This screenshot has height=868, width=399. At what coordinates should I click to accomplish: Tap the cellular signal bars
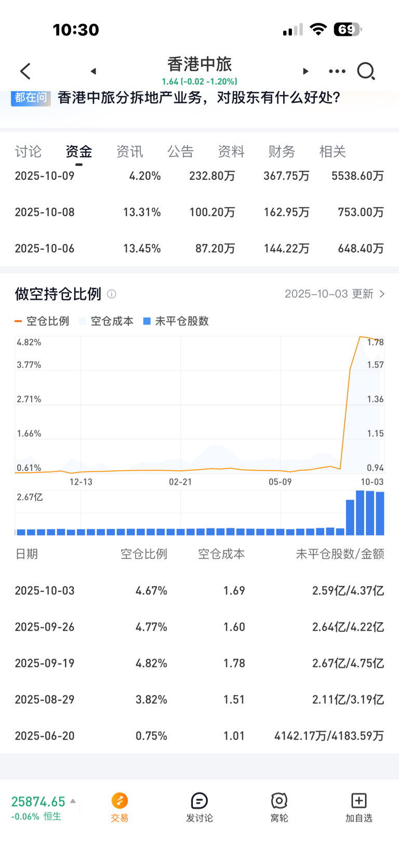click(293, 30)
